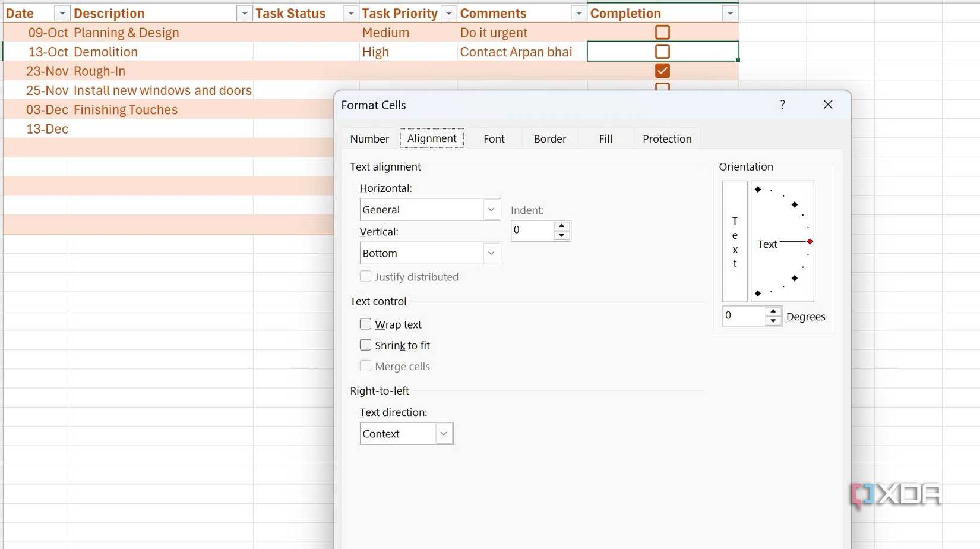Switch to the Border tab
This screenshot has height=549, width=980.
tap(549, 138)
